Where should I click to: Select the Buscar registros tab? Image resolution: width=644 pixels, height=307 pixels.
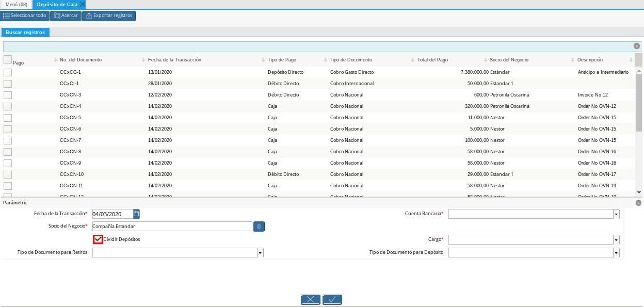[25, 33]
